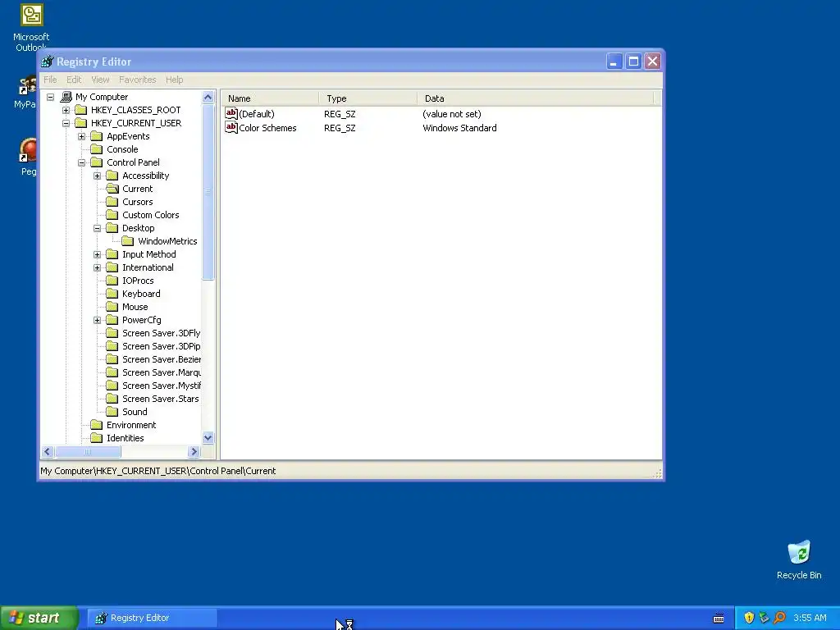Select the My Computer icon in tree

tap(66, 97)
